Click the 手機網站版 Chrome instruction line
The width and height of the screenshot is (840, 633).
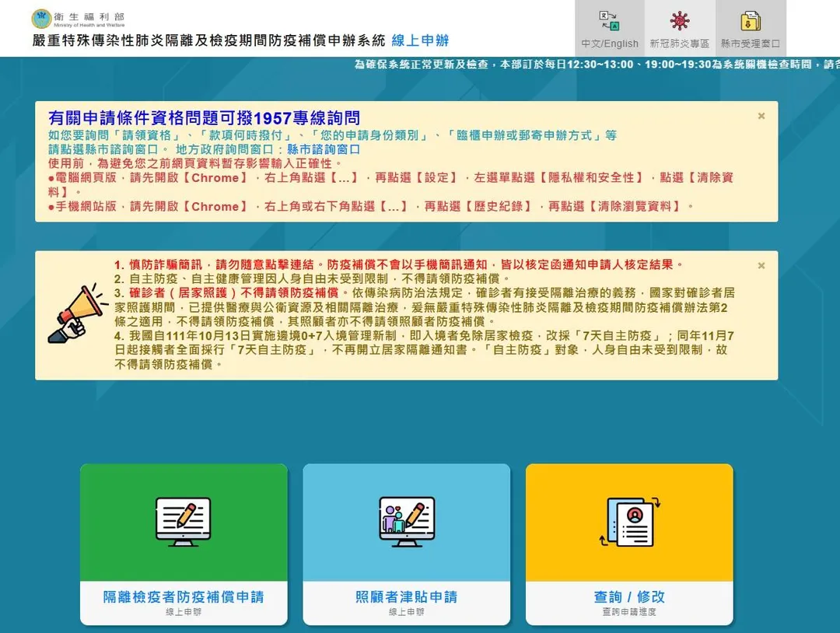coord(371,206)
